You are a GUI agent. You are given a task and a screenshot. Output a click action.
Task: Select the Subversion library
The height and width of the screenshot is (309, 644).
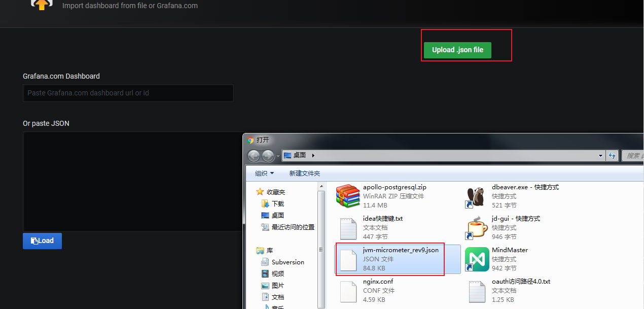(x=288, y=262)
